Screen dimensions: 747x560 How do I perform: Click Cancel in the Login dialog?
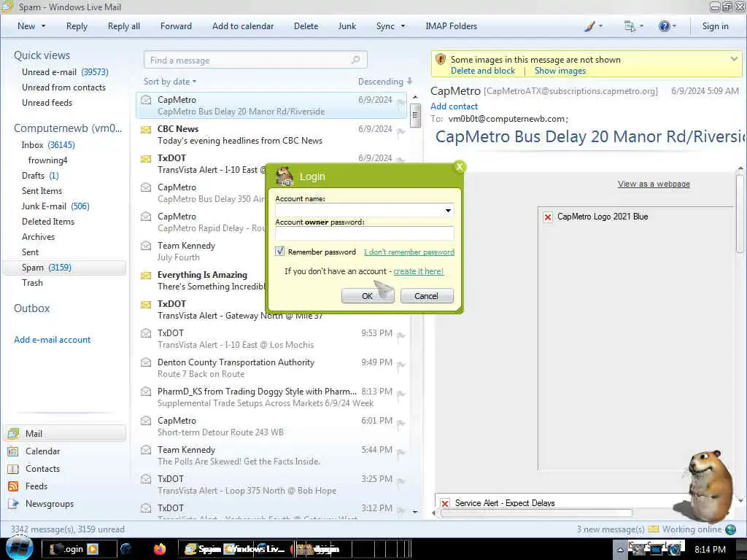(426, 296)
